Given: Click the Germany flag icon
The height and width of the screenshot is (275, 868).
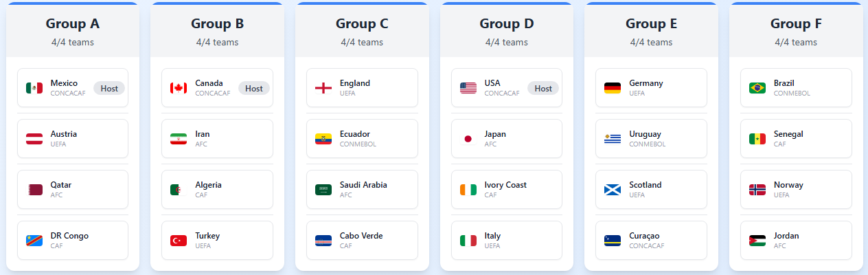Looking at the screenshot, I should [613, 88].
